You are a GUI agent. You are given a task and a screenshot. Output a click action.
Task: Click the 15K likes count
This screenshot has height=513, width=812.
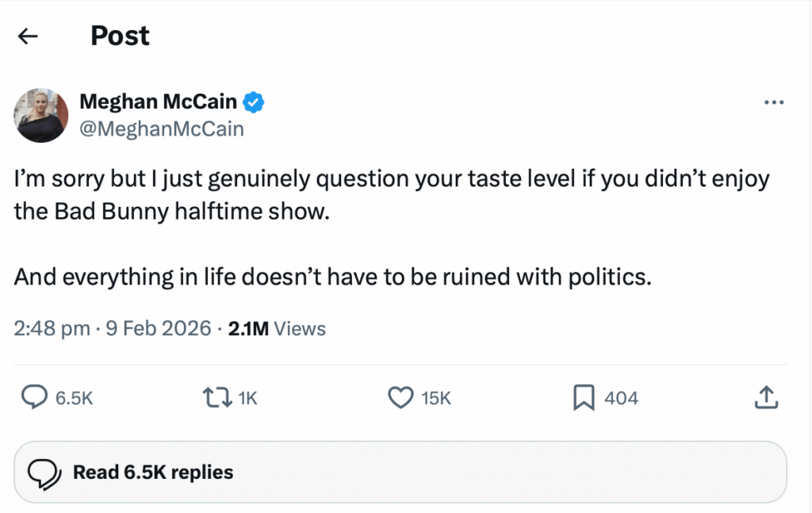click(x=436, y=398)
